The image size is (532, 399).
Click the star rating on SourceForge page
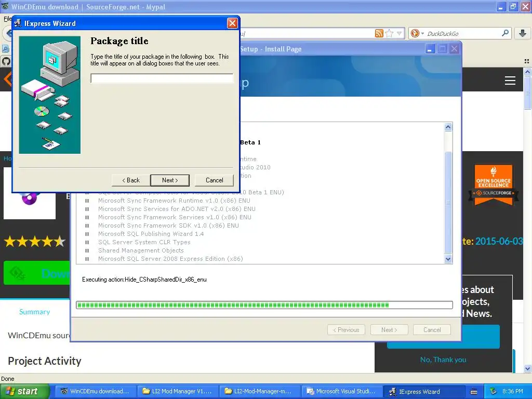[35, 242]
